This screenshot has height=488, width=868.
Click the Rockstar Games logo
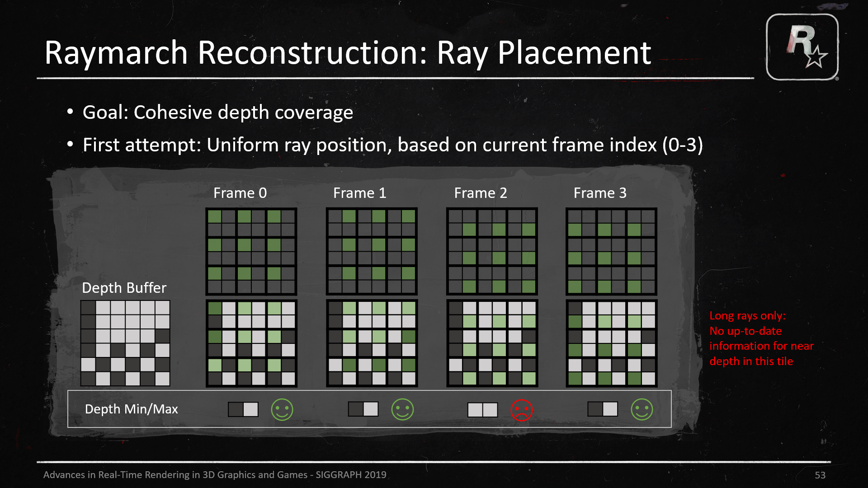(x=802, y=47)
